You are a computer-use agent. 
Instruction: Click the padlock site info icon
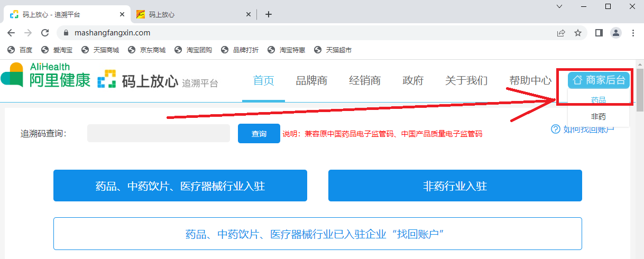(x=66, y=33)
